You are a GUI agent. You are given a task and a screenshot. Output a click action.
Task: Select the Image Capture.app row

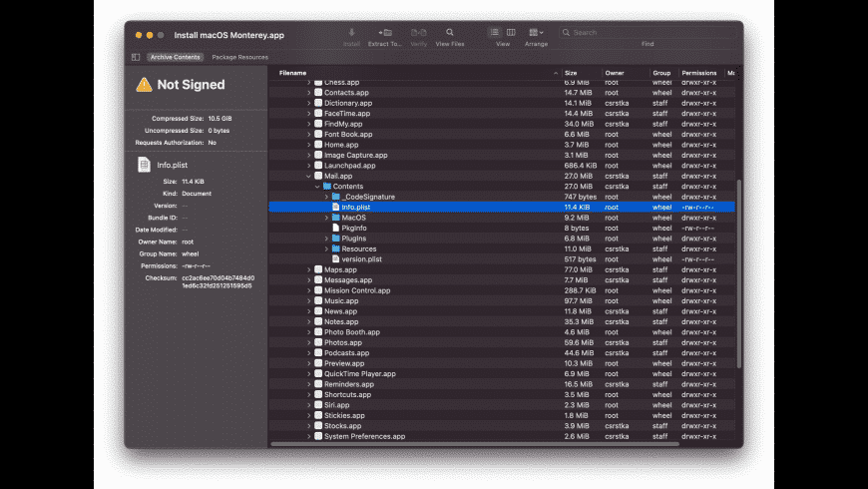click(x=502, y=155)
